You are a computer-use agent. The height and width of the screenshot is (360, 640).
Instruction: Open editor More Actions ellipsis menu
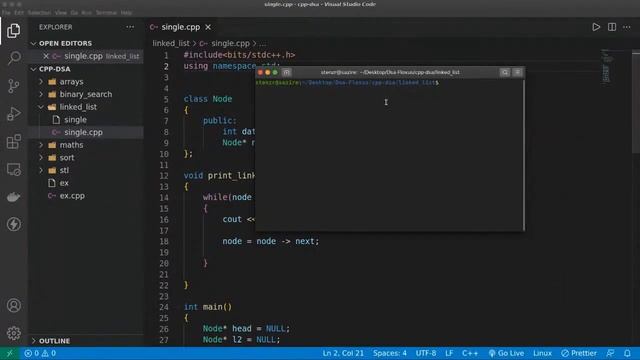coord(627,27)
